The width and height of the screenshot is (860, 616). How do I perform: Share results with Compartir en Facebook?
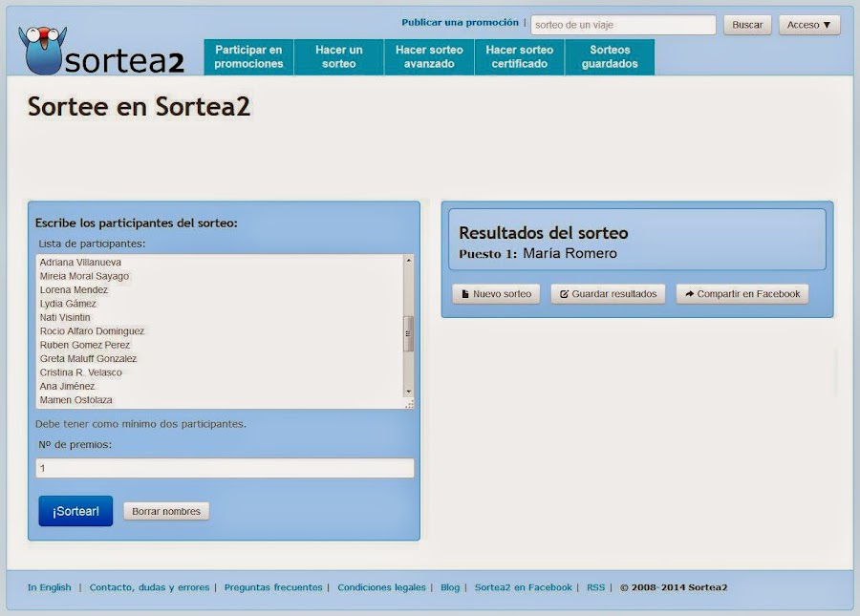click(742, 294)
